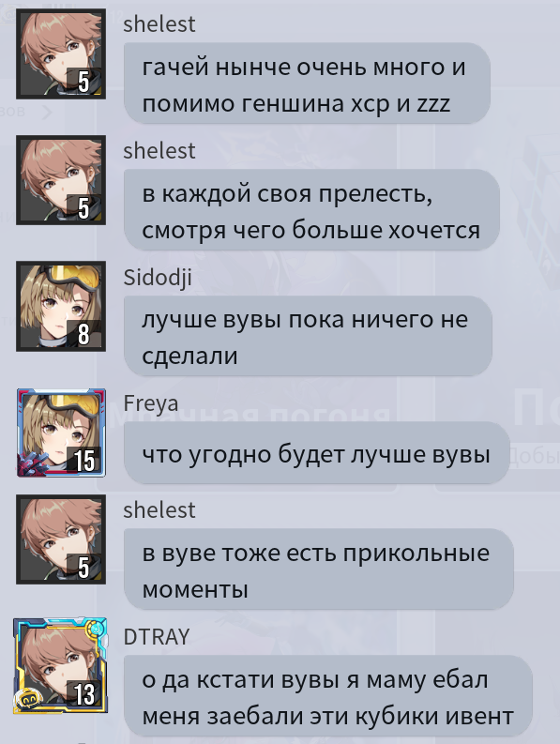Open Freya's level 15 framed avatar
Image resolution: width=560 pixels, height=744 pixels.
61,433
